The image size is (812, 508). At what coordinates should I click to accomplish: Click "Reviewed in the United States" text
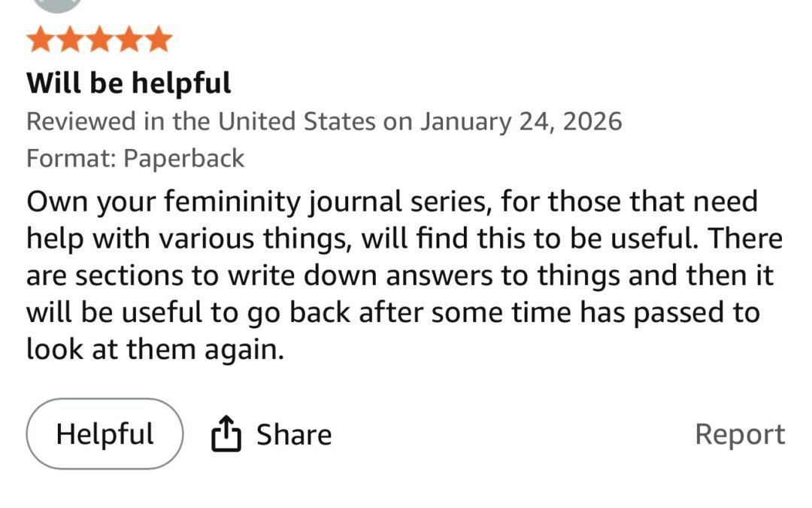pyautogui.click(x=200, y=121)
